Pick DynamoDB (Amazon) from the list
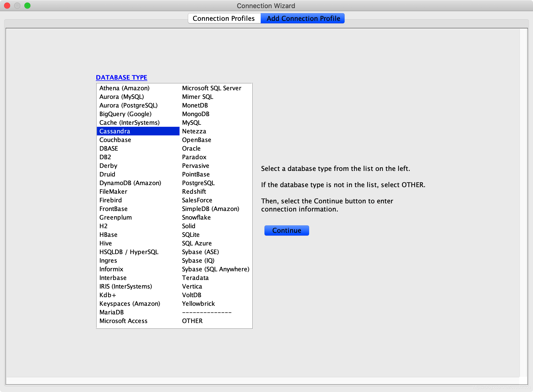The height and width of the screenshot is (392, 533). [130, 183]
